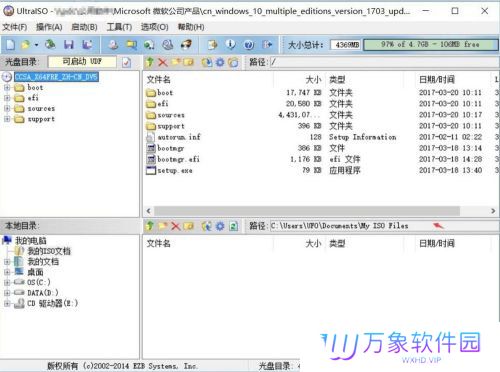Viewport: 500px width, 372px height.
Task: Expand the OS(C:) drive node
Action: tap(7, 283)
